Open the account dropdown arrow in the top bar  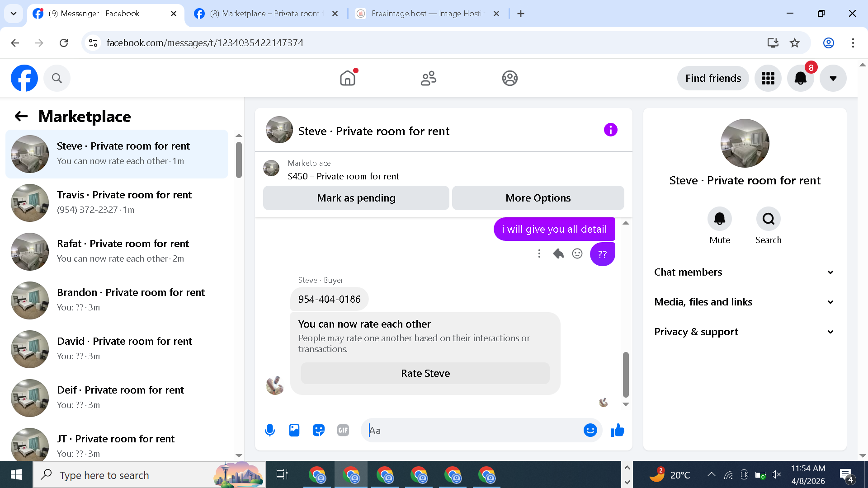(x=833, y=78)
